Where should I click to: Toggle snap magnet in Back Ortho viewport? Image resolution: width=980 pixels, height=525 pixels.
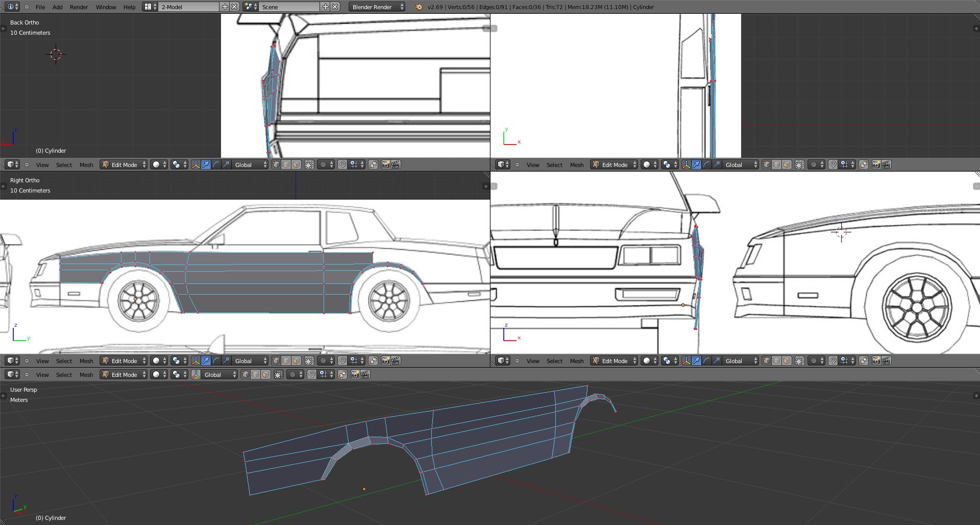coord(342,164)
